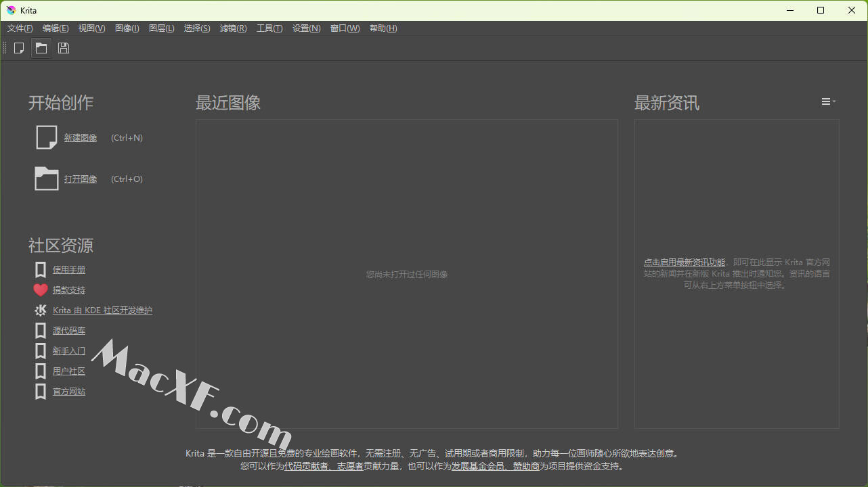Click the 代码贡献者、志愿者 link in the footer

click(x=324, y=467)
